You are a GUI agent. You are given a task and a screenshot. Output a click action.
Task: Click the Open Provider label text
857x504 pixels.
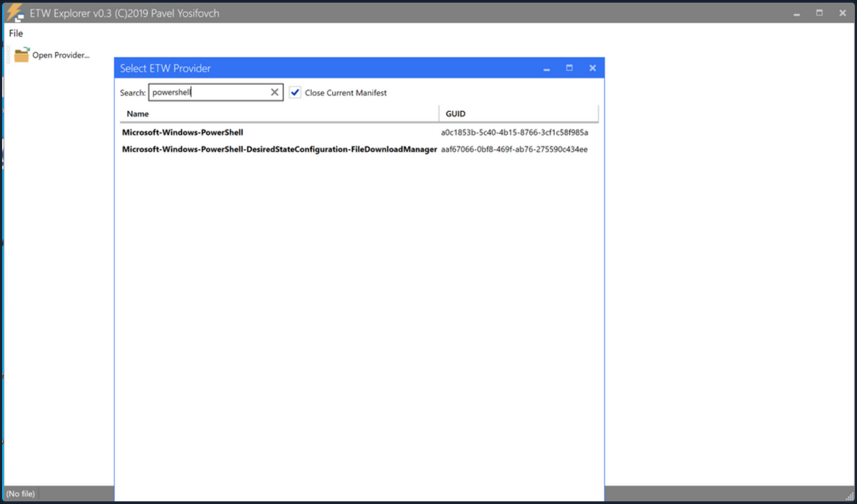click(x=60, y=55)
